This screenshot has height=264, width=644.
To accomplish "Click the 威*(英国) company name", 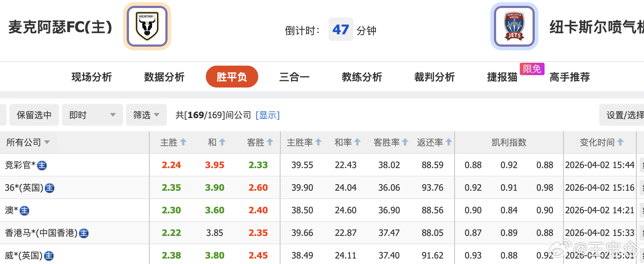I will click(24, 256).
